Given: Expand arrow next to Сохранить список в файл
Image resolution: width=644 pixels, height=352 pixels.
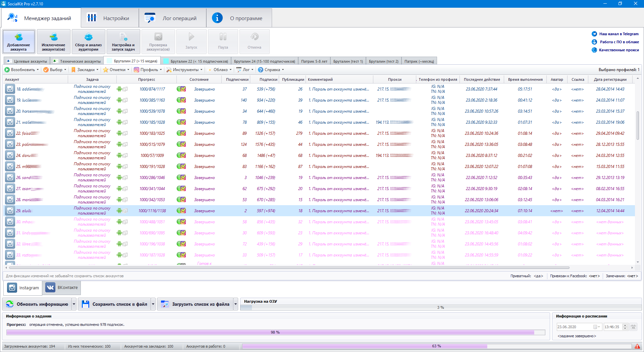Looking at the screenshot, I should coord(153,304).
